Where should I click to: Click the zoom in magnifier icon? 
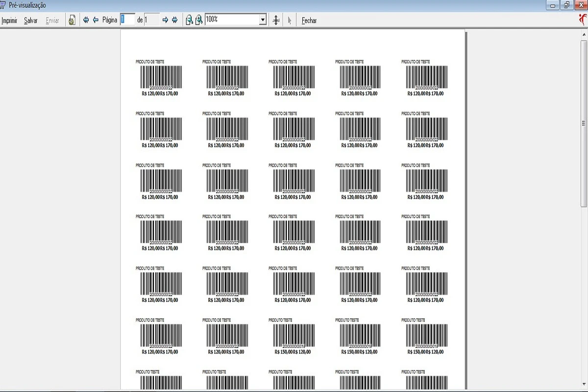199,20
